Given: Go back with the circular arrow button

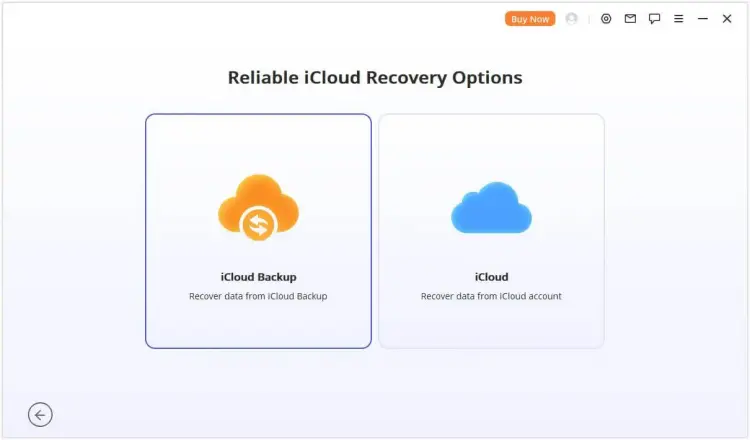Looking at the screenshot, I should [x=40, y=415].
